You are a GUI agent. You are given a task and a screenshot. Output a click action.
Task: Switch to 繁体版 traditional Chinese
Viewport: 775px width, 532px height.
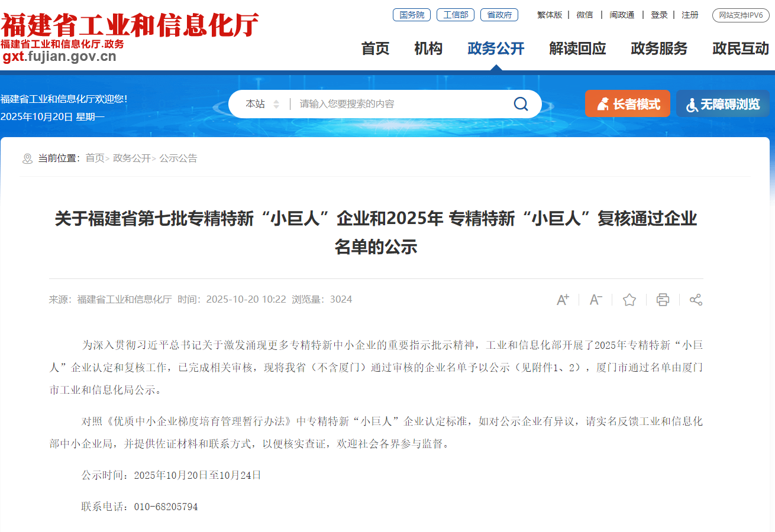[x=550, y=15]
